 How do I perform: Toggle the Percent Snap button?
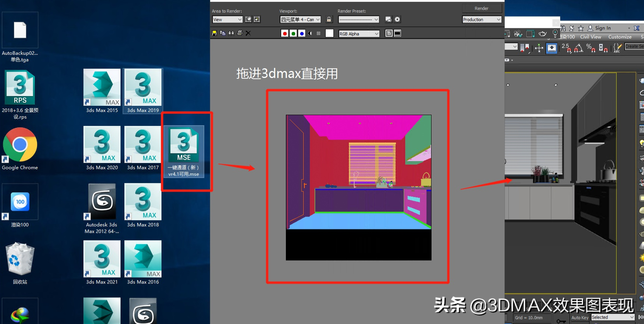coord(591,48)
